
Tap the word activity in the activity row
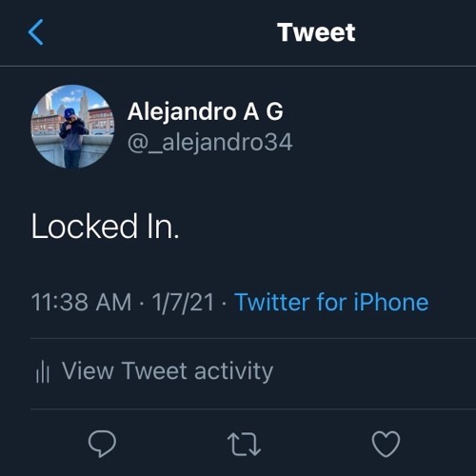(233, 371)
